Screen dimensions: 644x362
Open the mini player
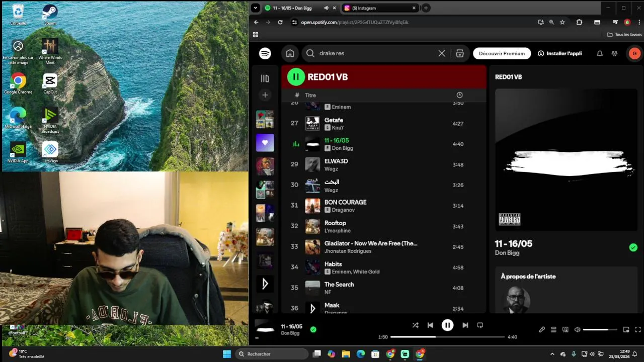626,330
